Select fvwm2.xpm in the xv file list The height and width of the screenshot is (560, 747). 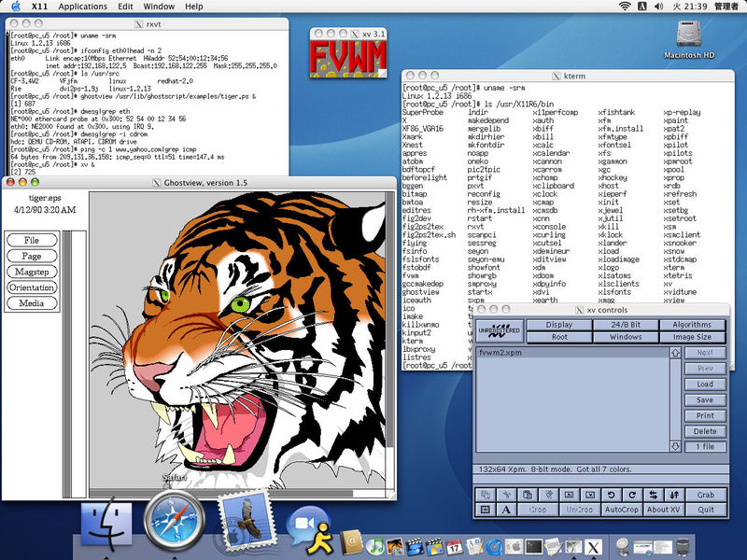point(573,353)
